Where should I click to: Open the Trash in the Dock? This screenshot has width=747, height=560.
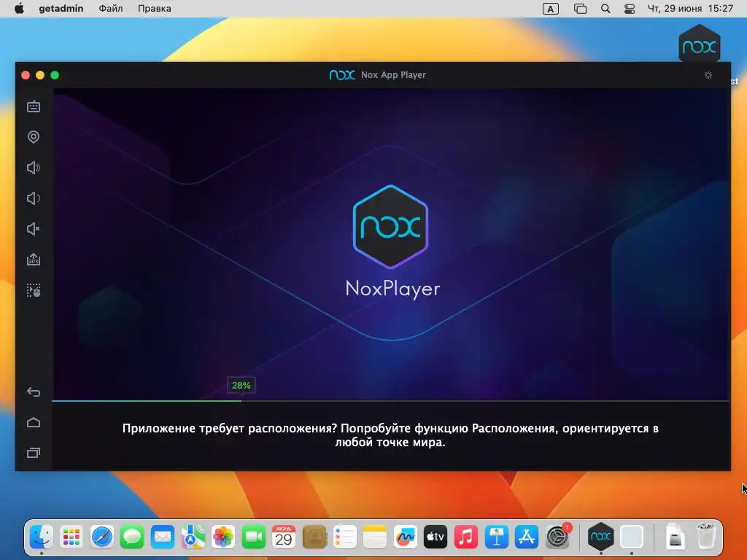[x=705, y=537]
